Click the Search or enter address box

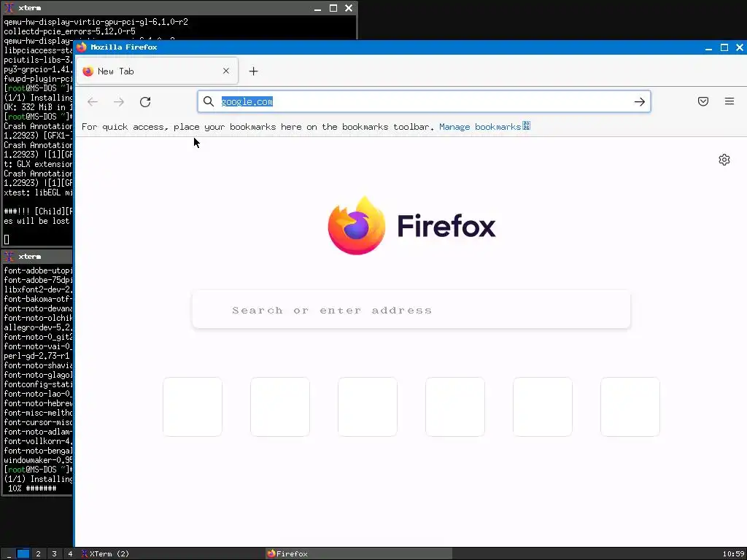coord(411,310)
